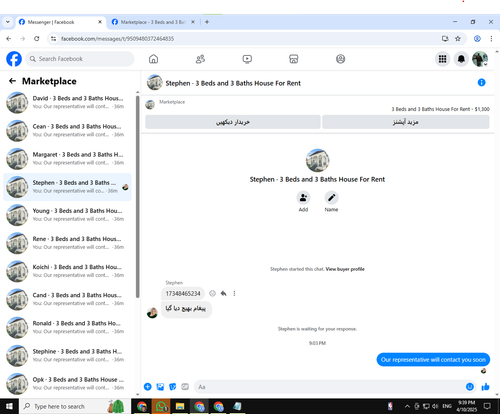Click the Urdu message bubble below the number
Screen dimensions: 500x414
coord(186,309)
